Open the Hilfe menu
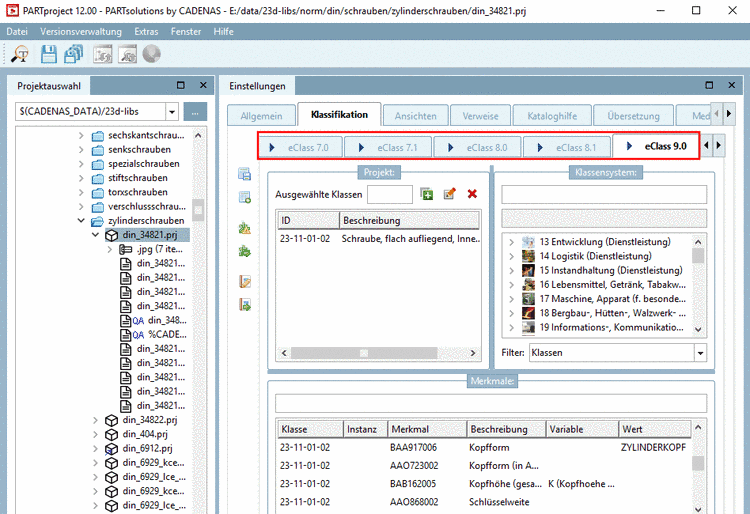The height and width of the screenshot is (514, 750). point(223,32)
